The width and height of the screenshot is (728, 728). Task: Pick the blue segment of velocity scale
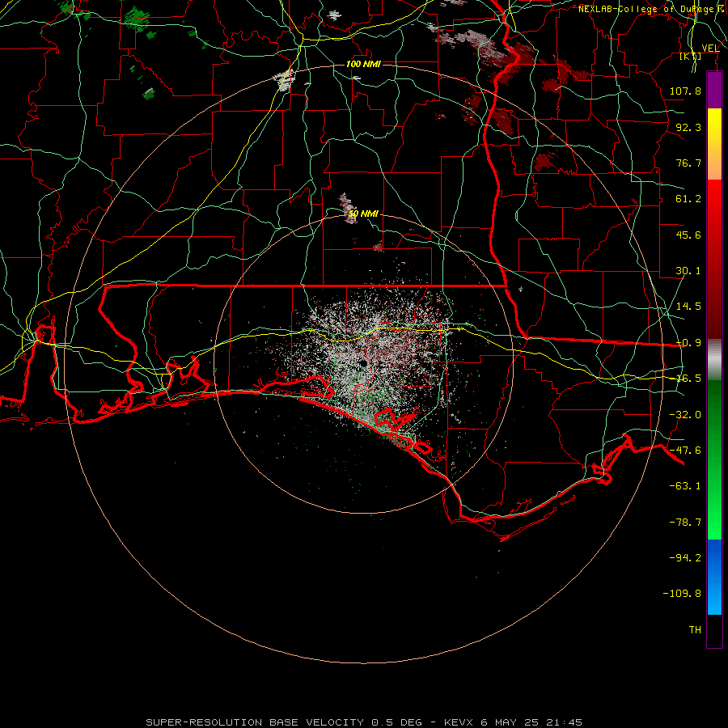point(714,577)
